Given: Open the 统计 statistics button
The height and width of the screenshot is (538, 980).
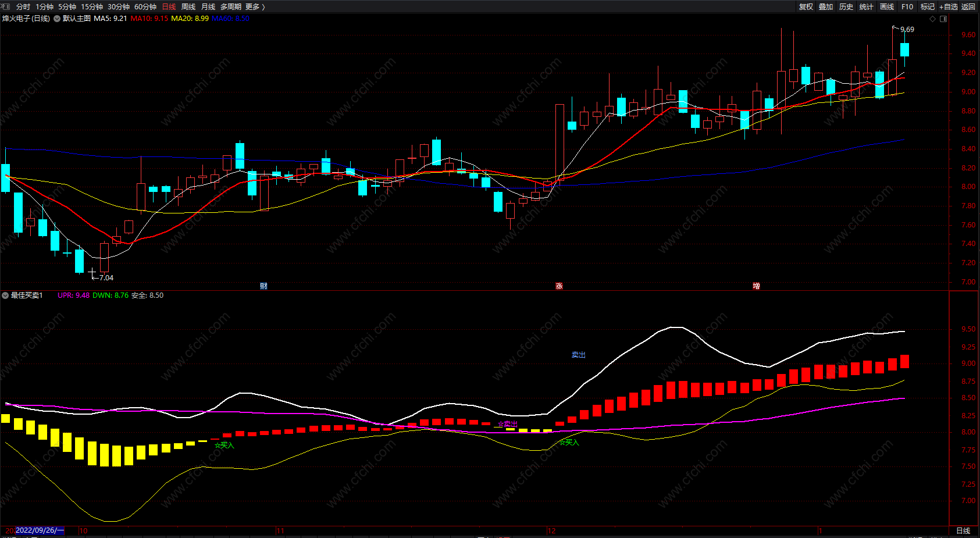Looking at the screenshot, I should 867,6.
